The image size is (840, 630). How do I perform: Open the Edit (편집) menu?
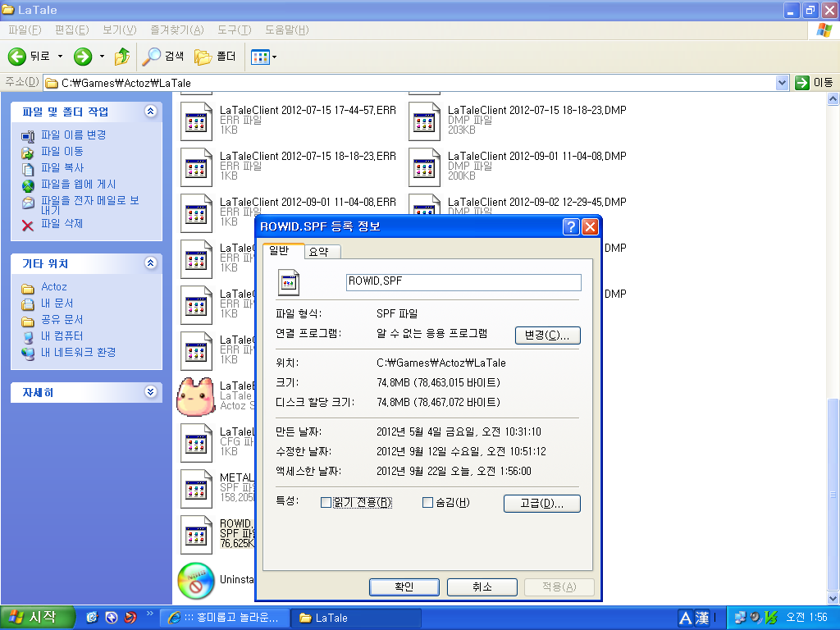72,30
